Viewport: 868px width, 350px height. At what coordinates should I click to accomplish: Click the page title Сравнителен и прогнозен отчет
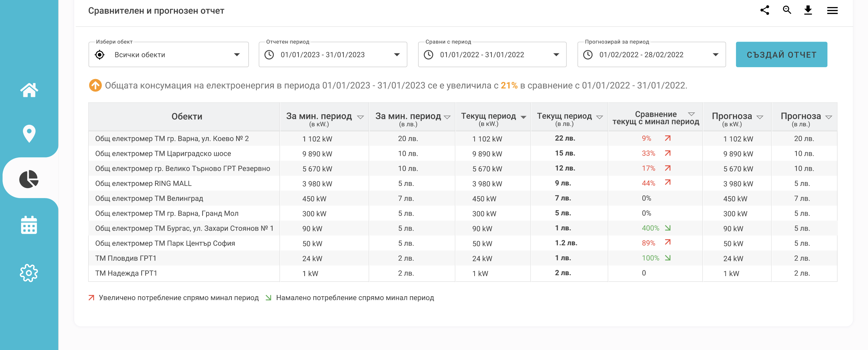(x=156, y=11)
